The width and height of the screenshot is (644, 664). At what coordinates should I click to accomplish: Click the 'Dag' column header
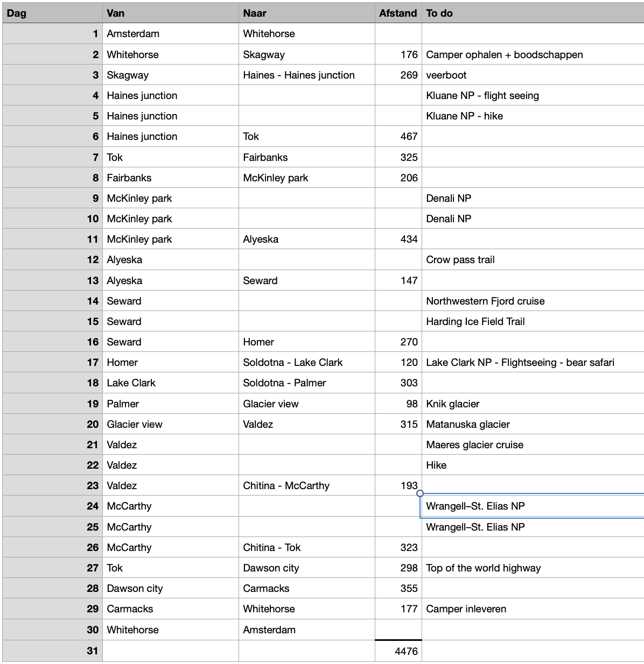[52, 13]
